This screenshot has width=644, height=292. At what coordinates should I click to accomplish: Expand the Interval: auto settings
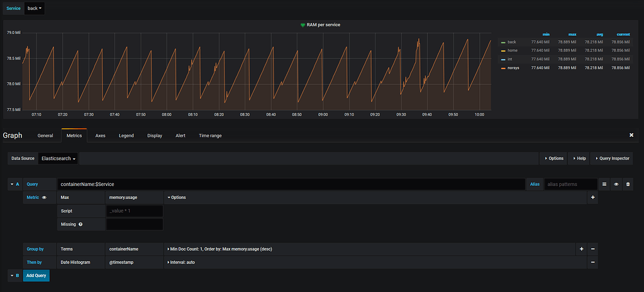[181, 262]
